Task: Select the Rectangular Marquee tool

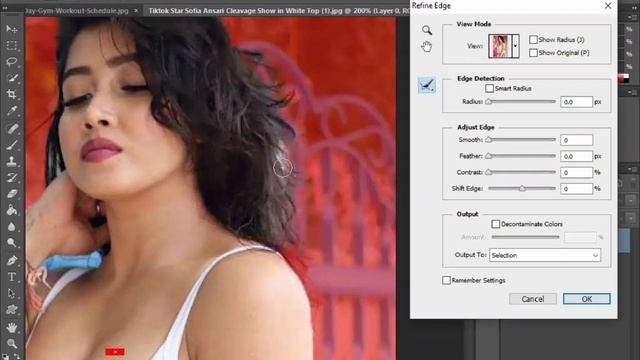Action: (11, 45)
